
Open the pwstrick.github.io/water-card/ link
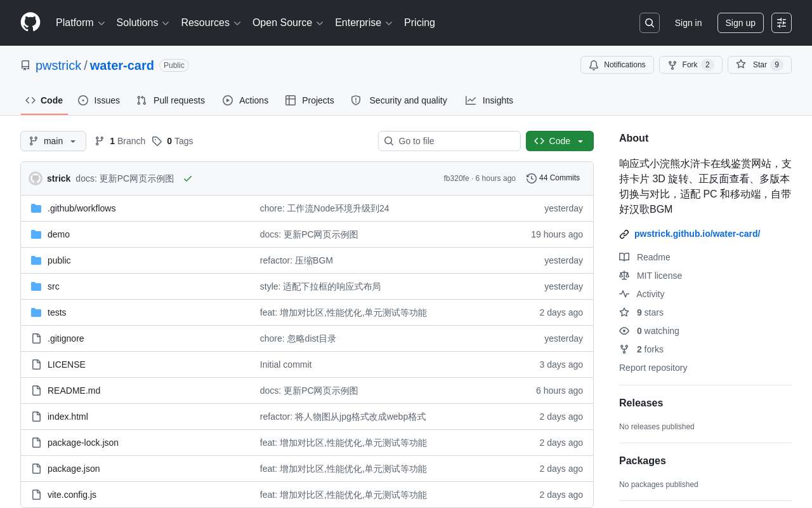click(x=697, y=234)
